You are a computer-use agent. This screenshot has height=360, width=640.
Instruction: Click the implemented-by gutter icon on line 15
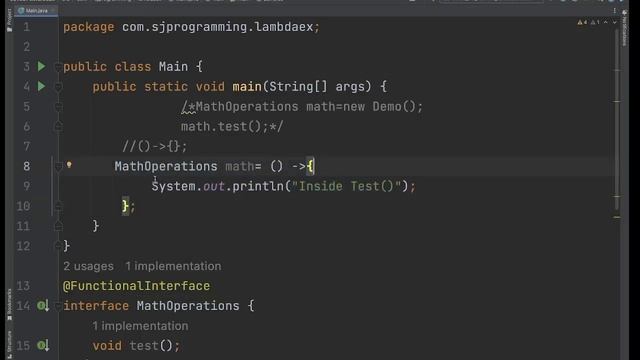[43, 345]
